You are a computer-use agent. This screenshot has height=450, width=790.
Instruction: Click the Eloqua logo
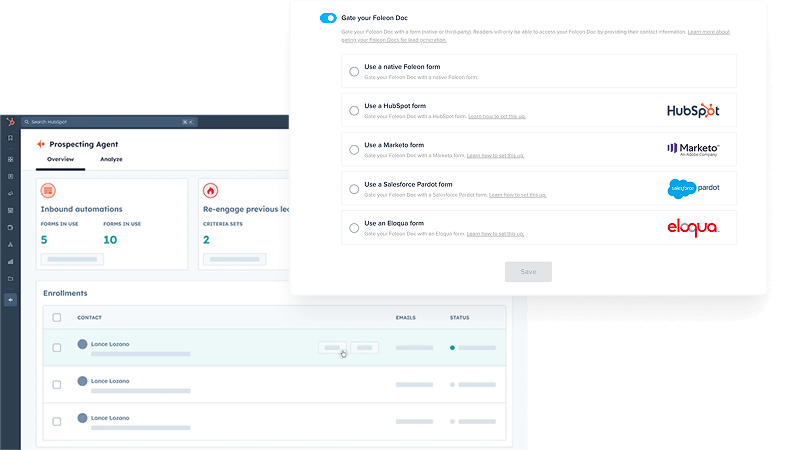(x=693, y=228)
